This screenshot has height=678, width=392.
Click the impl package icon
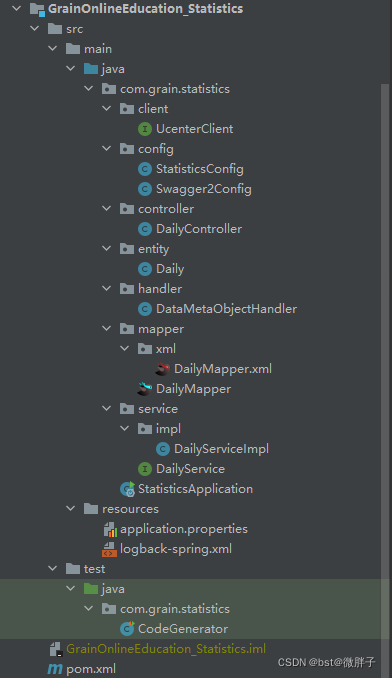145,429
